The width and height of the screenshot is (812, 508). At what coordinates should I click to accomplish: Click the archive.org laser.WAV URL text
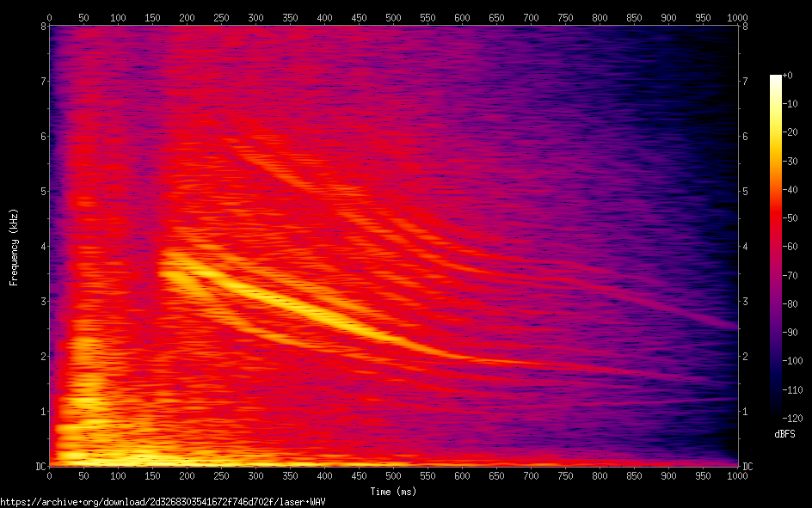pos(163,501)
